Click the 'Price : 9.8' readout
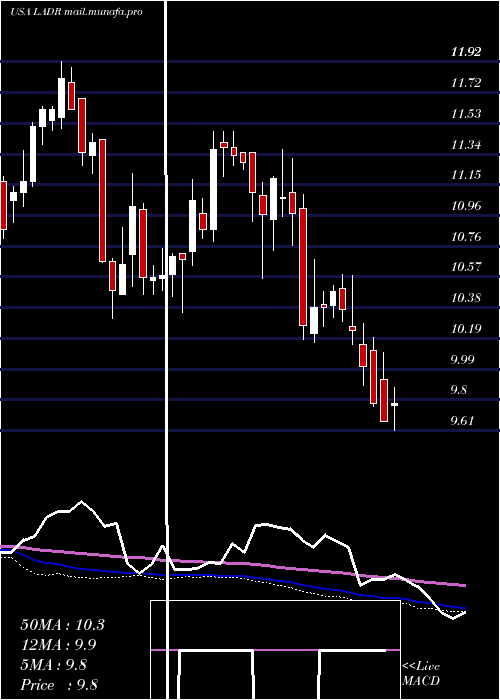Image resolution: width=500 pixels, height=700 pixels. pos(59,685)
